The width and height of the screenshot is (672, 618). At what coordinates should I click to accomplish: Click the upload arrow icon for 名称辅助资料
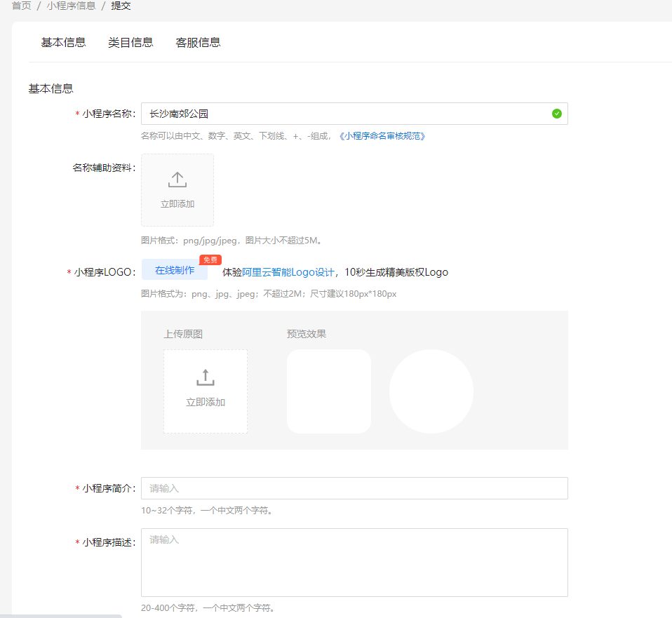coord(177,180)
